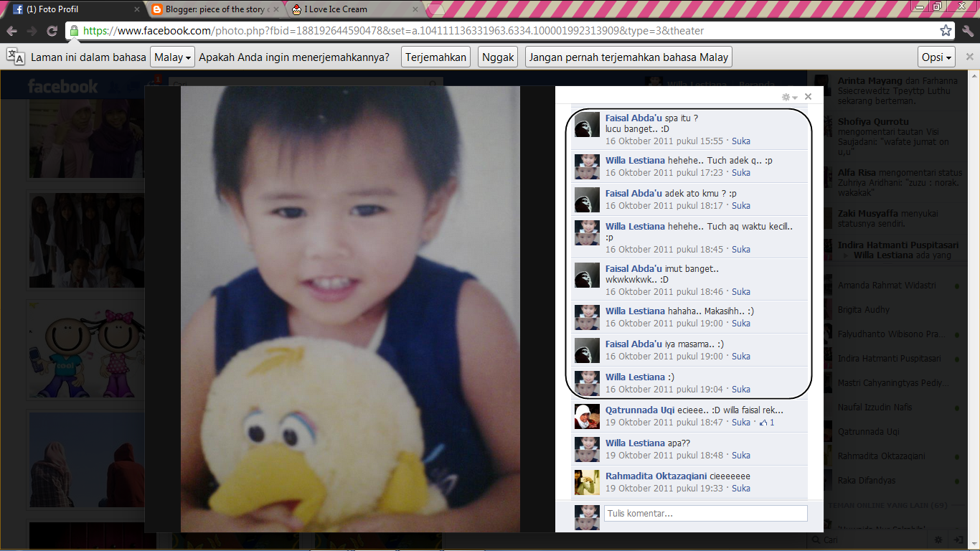Dismiss translate bar with X
The image size is (980, 551).
coord(969,57)
